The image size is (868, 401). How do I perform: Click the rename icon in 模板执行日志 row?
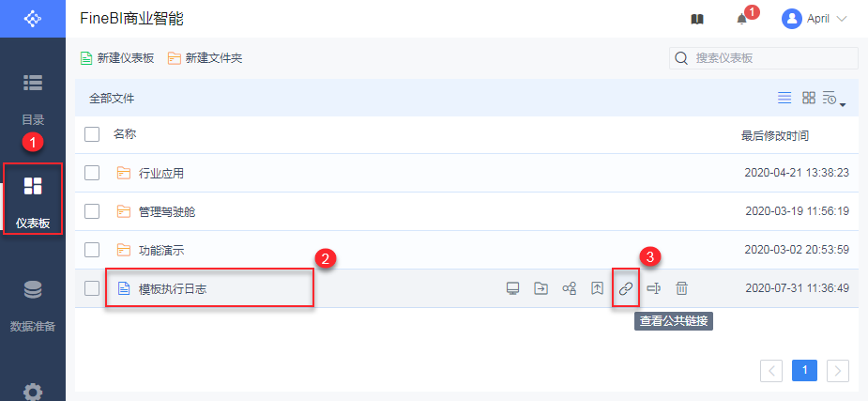point(654,288)
